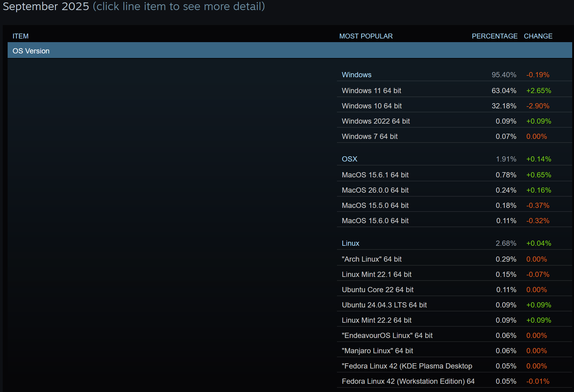Click the +0.09% change for Ubuntu 24.04.3 LTS
The image size is (574, 392).
coord(539,305)
